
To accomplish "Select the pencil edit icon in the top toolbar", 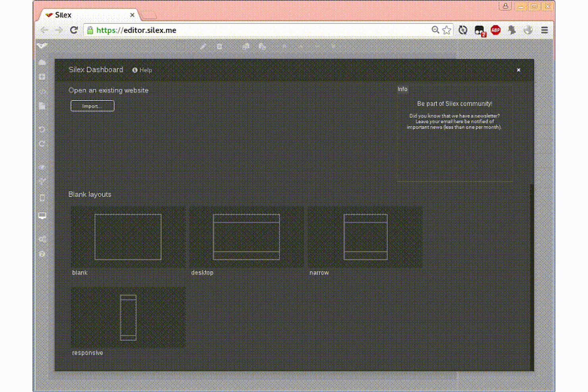I will (x=203, y=46).
